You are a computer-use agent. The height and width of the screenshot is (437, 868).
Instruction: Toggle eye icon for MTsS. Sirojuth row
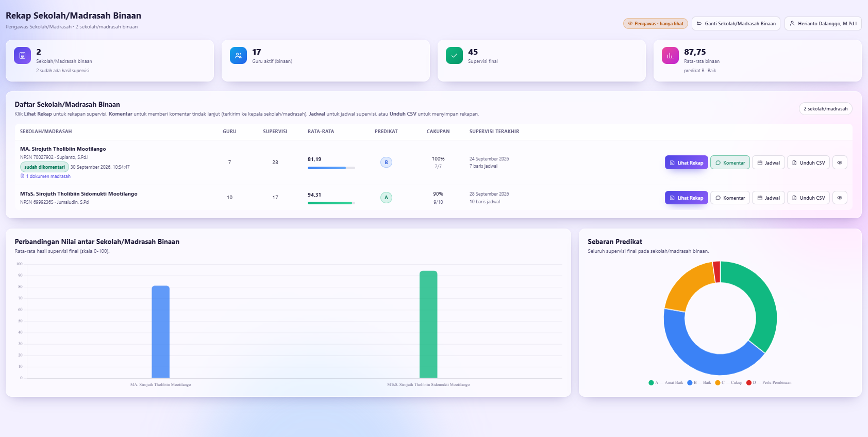840,198
